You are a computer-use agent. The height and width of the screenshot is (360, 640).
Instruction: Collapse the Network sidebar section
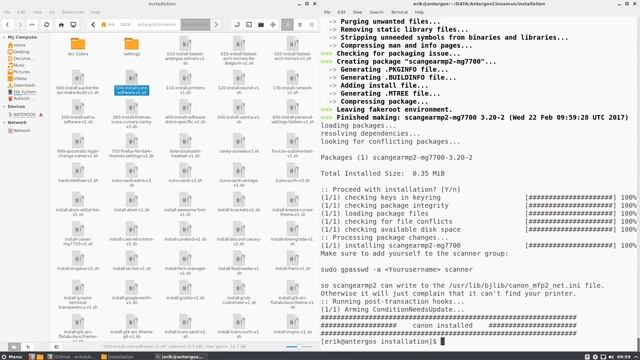point(4,122)
